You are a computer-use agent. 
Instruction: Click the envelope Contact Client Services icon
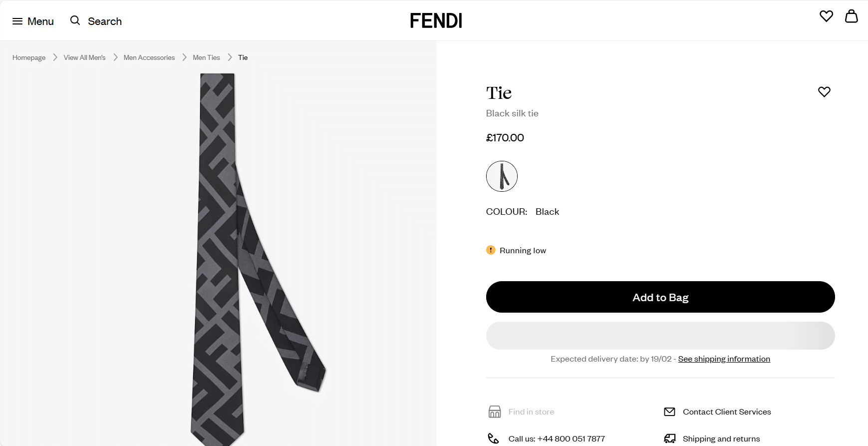click(669, 412)
